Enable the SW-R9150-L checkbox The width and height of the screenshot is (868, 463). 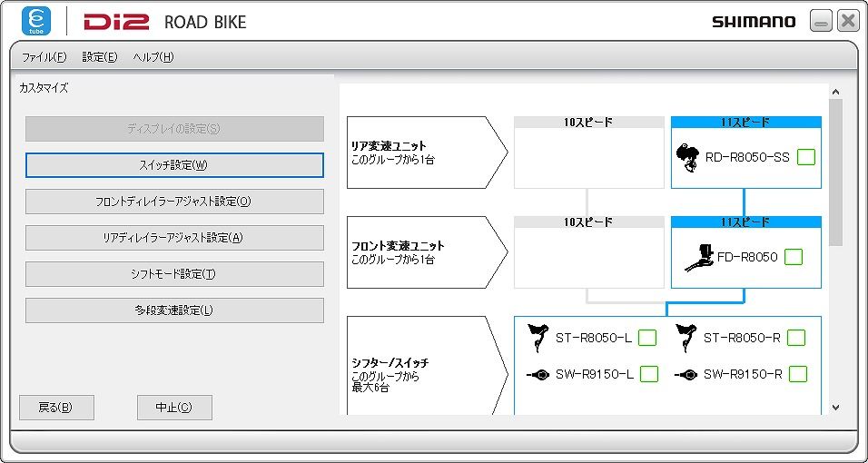649,374
